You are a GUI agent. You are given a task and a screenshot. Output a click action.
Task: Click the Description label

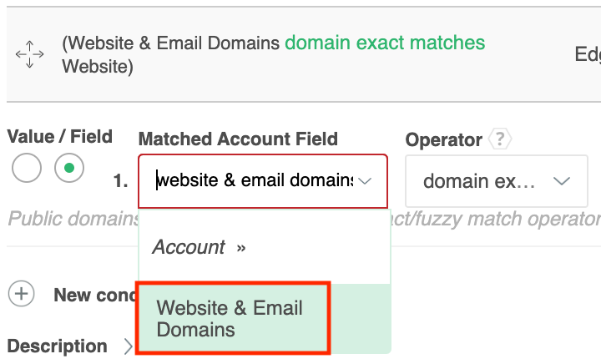(x=57, y=346)
